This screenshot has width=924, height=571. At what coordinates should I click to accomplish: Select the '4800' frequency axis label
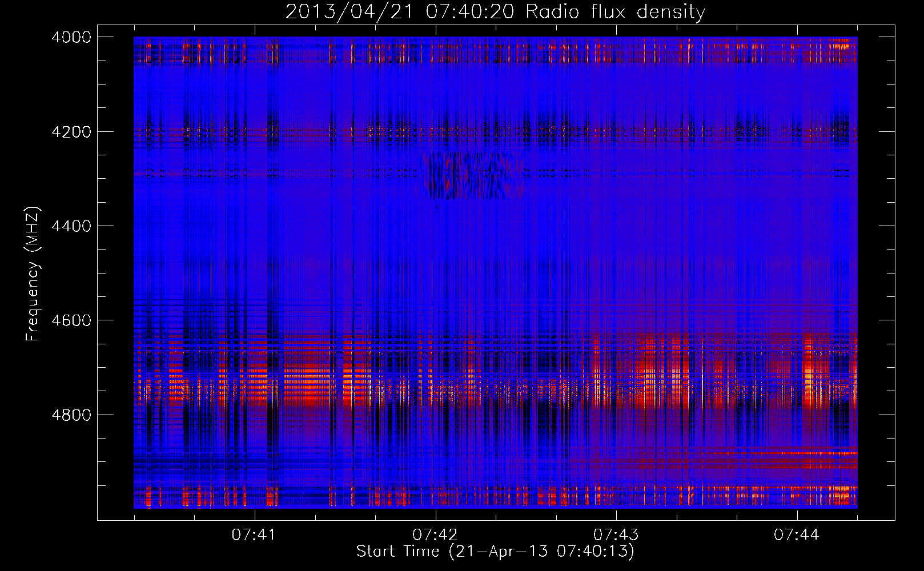point(71,415)
